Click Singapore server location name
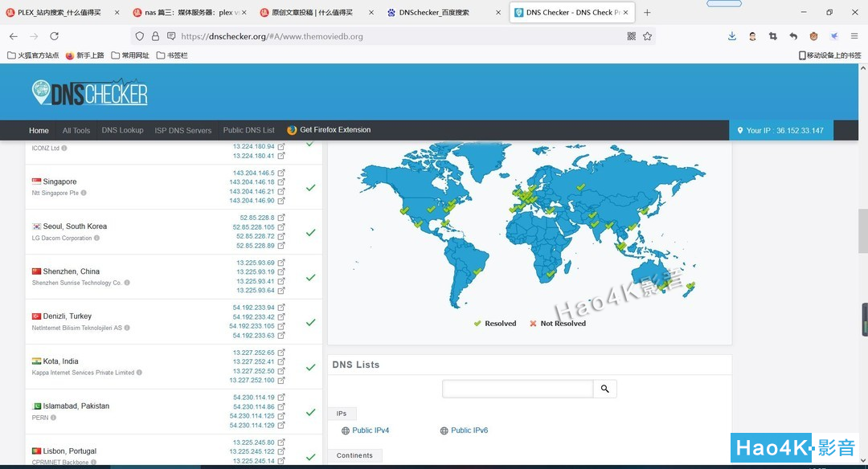 click(x=59, y=181)
